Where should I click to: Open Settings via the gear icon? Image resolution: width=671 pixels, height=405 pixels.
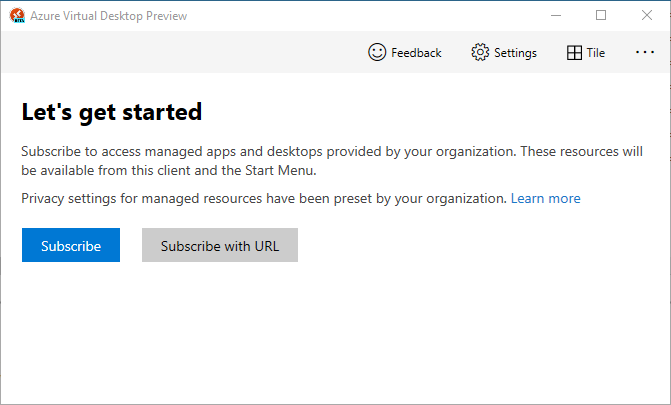(x=480, y=52)
